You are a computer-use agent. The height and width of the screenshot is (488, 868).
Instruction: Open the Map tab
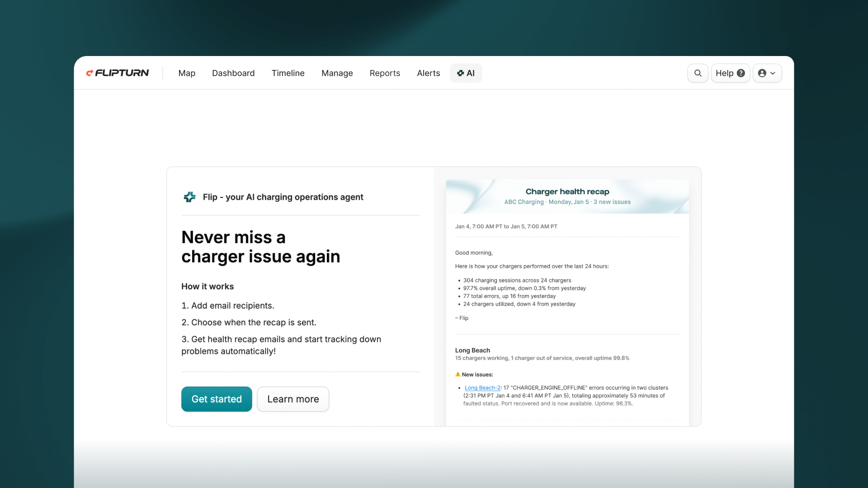tap(187, 73)
